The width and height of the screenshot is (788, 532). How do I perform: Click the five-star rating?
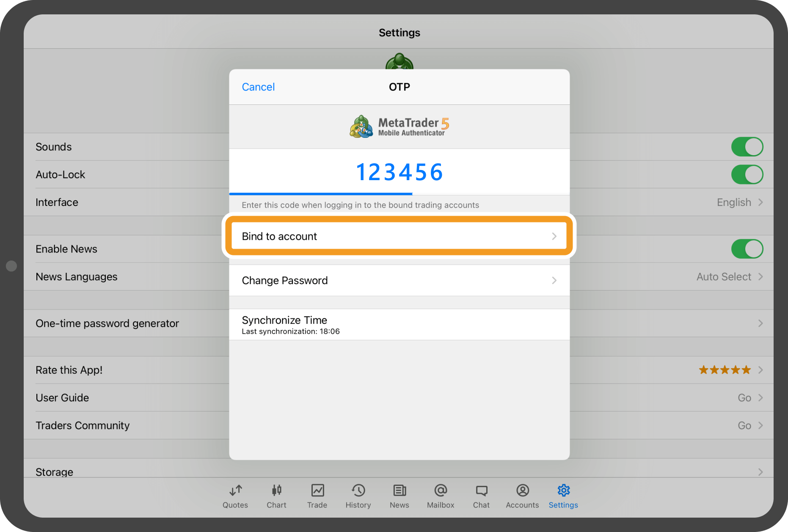pyautogui.click(x=725, y=370)
